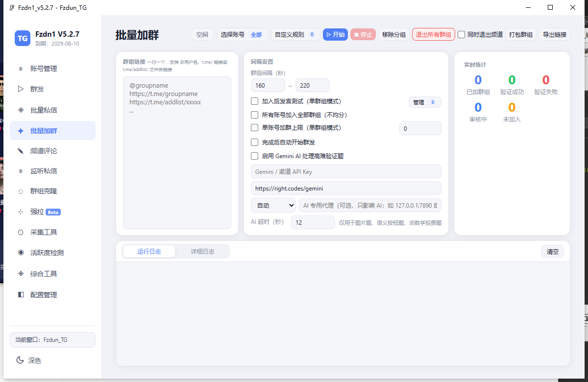Image resolution: width=588 pixels, height=382 pixels.
Task: Click the 已加群组 counter
Action: coord(478,84)
